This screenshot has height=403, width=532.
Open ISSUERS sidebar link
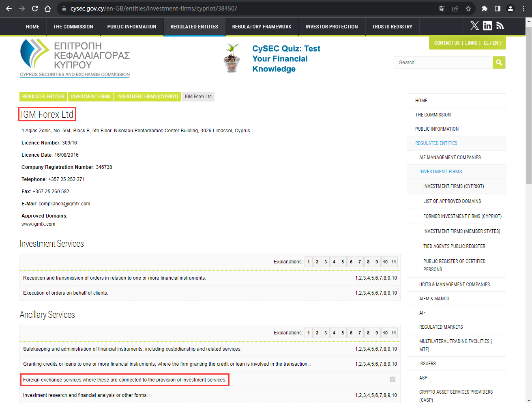(x=456, y=364)
